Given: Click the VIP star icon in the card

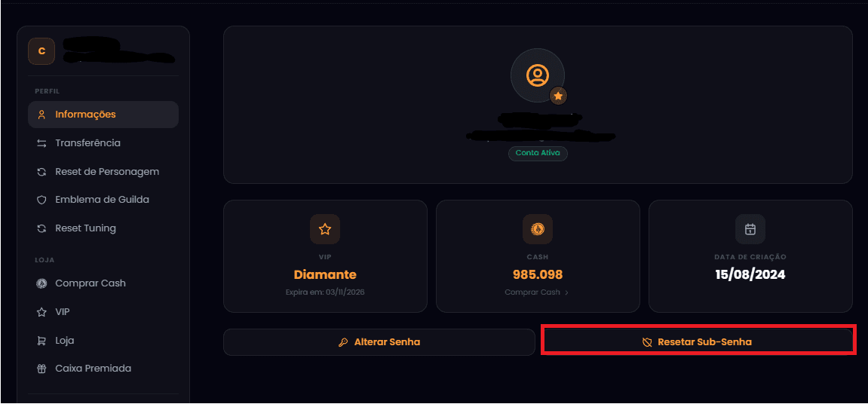Looking at the screenshot, I should [325, 229].
